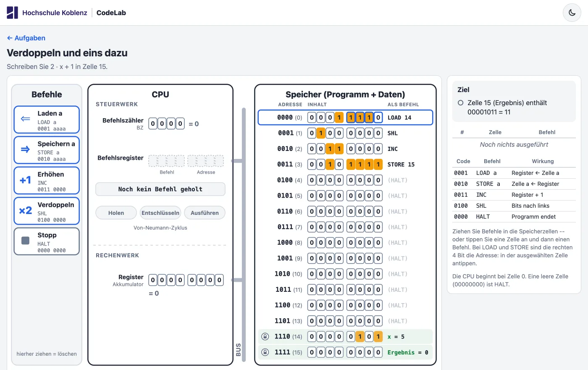Click the SHL label of cell 0001
588x370 pixels.
[x=393, y=133]
